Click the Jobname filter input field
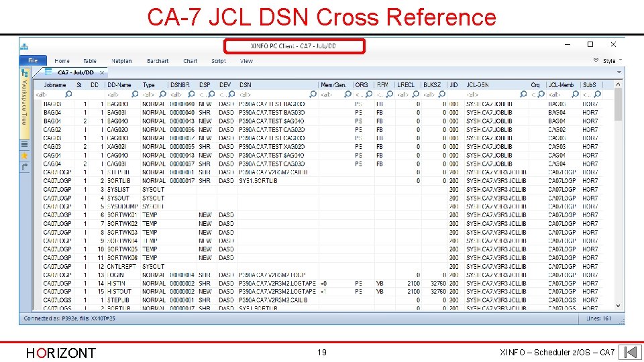The width and height of the screenshot is (644, 362). [50, 95]
